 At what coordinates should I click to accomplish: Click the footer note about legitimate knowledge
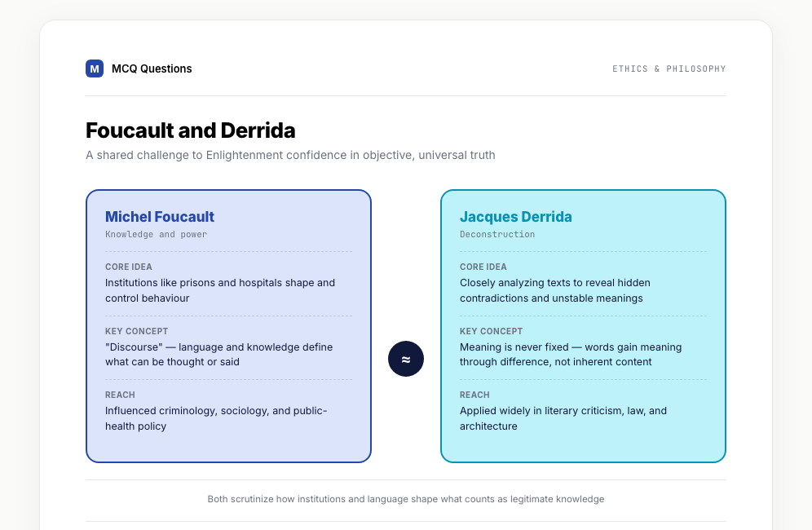click(406, 499)
